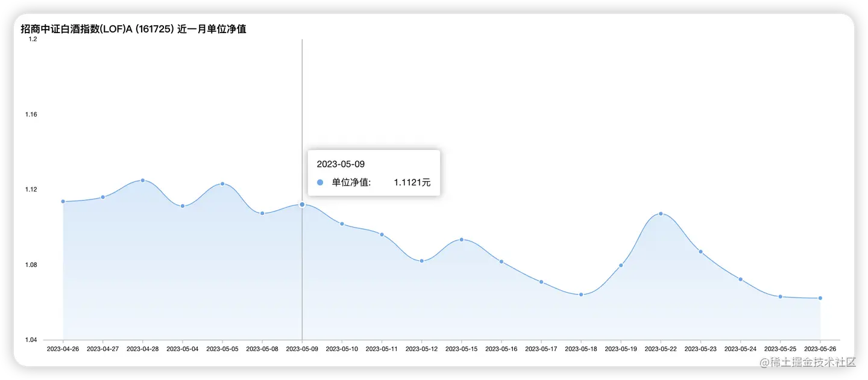Click the 2023-05-18 lowest data point
This screenshot has width=868, height=380.
pyautogui.click(x=581, y=294)
